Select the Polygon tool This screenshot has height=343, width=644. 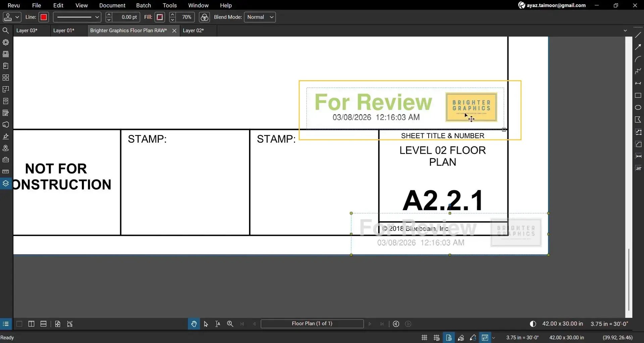coord(638,119)
